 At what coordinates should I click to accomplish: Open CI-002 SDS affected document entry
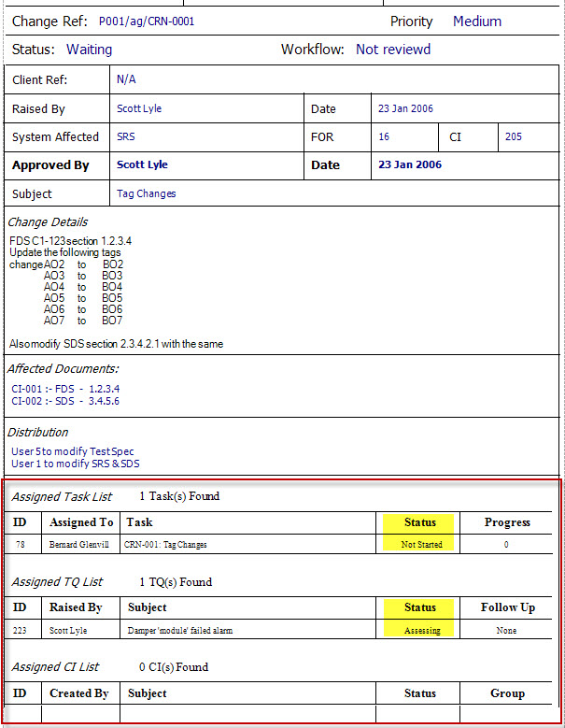[65, 401]
